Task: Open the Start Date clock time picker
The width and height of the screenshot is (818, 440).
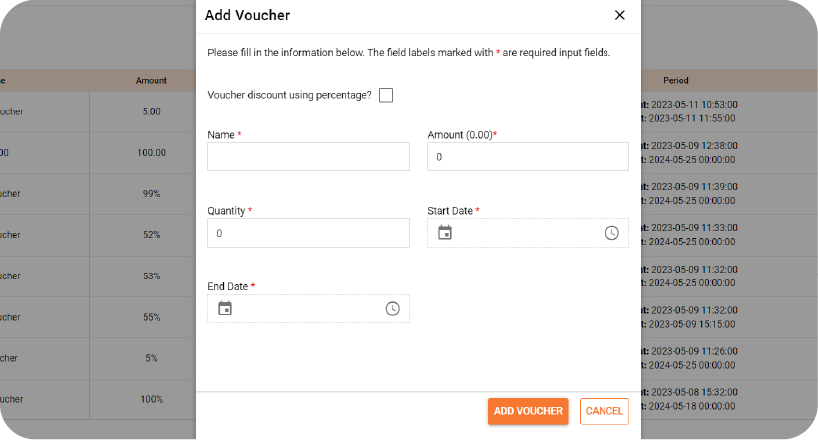Action: [x=611, y=233]
